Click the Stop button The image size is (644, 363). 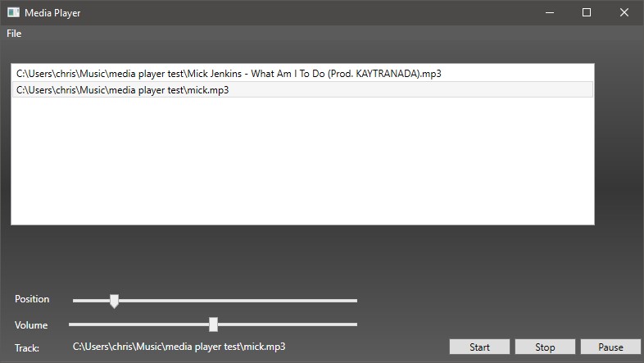tap(545, 347)
